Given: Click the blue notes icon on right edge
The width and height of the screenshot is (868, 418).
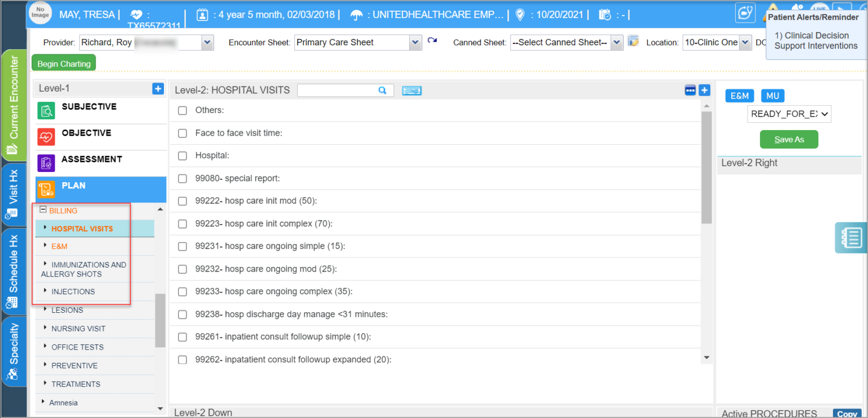Looking at the screenshot, I should coord(851,238).
